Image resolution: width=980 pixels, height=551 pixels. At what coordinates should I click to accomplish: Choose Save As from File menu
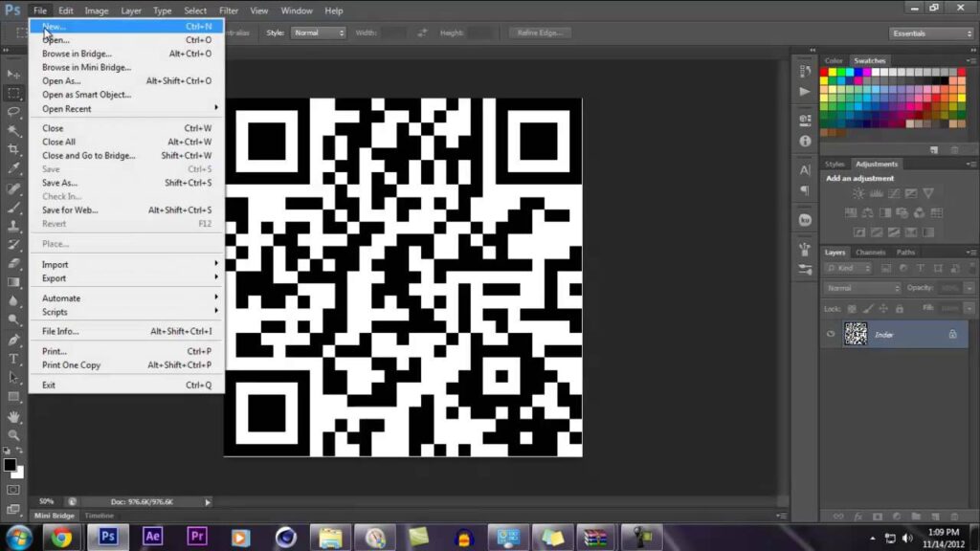126,183
